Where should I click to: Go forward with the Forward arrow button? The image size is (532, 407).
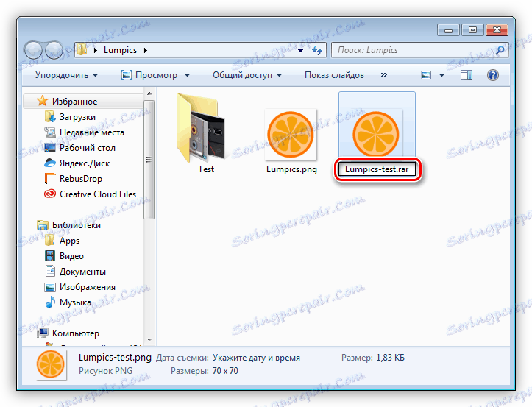pyautogui.click(x=54, y=51)
